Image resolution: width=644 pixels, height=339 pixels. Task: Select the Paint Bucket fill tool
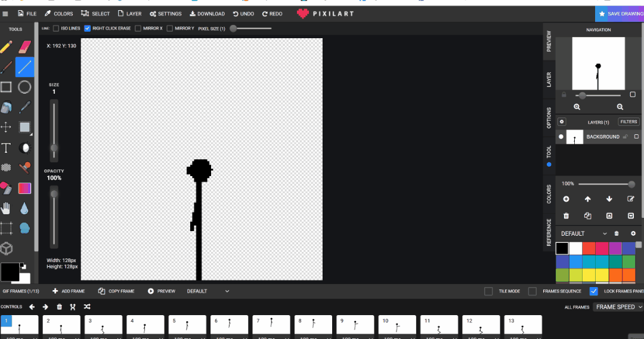click(6, 107)
